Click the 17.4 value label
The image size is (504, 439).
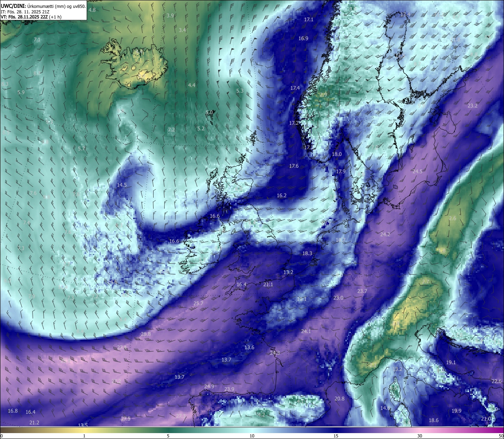pos(295,88)
